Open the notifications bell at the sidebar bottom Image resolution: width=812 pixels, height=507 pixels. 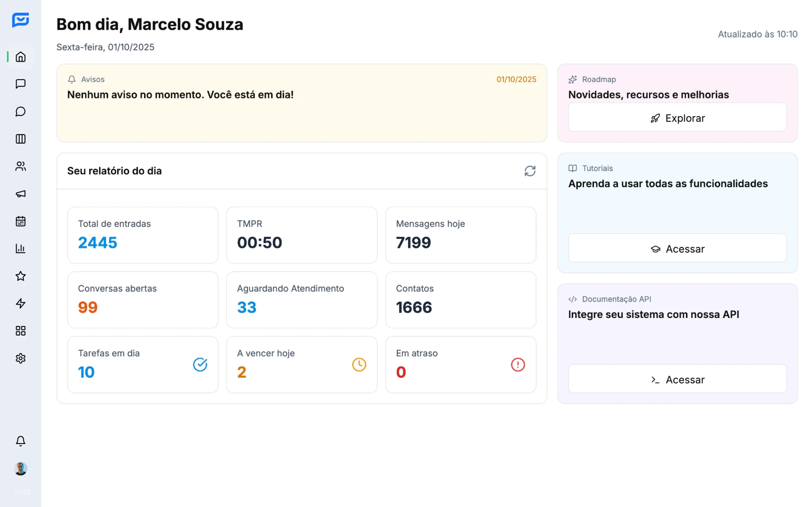click(x=21, y=441)
